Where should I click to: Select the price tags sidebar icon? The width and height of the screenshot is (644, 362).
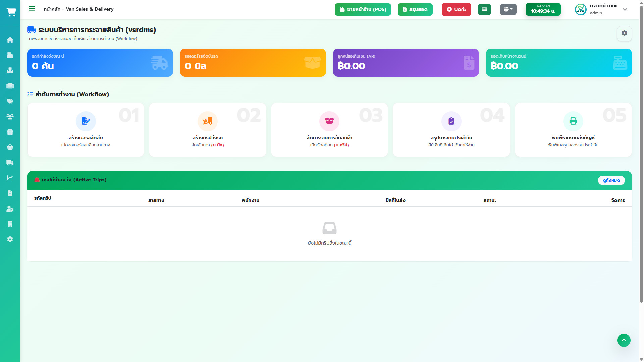point(10,101)
